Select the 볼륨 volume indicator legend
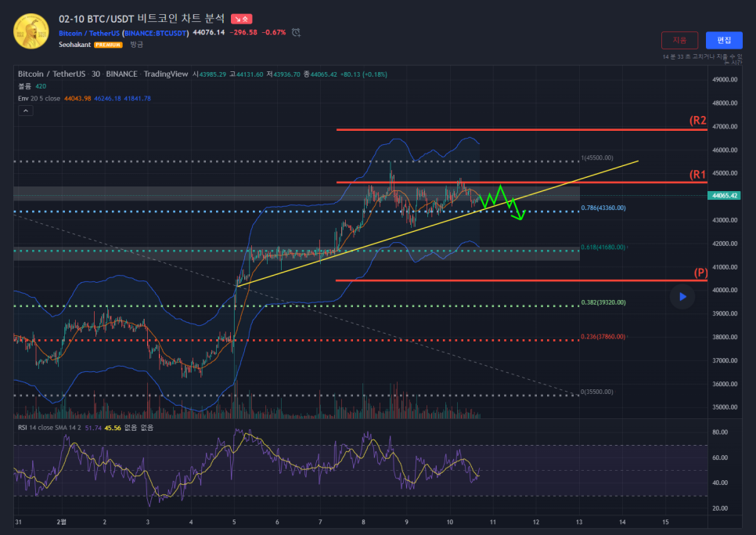The image size is (756, 535). click(x=25, y=86)
